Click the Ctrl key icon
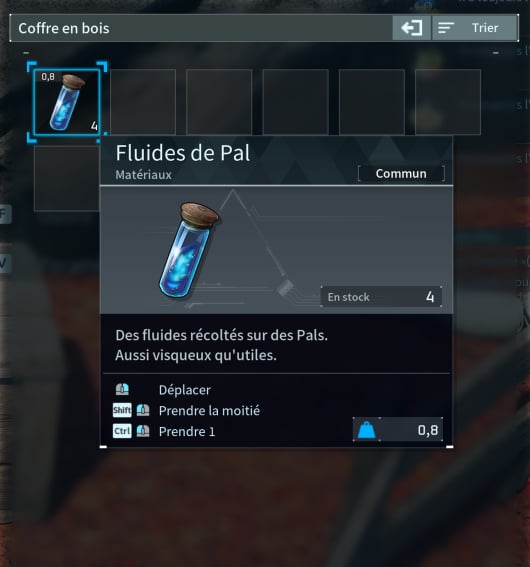530x567 pixels. [x=122, y=431]
